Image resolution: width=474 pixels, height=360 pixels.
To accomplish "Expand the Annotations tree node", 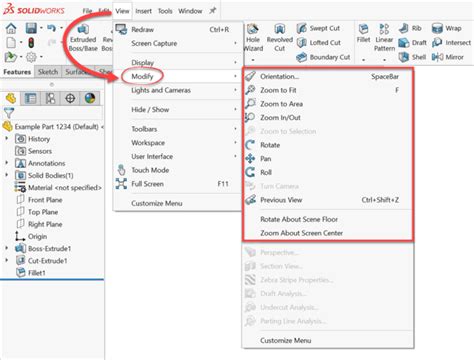I will [6, 163].
